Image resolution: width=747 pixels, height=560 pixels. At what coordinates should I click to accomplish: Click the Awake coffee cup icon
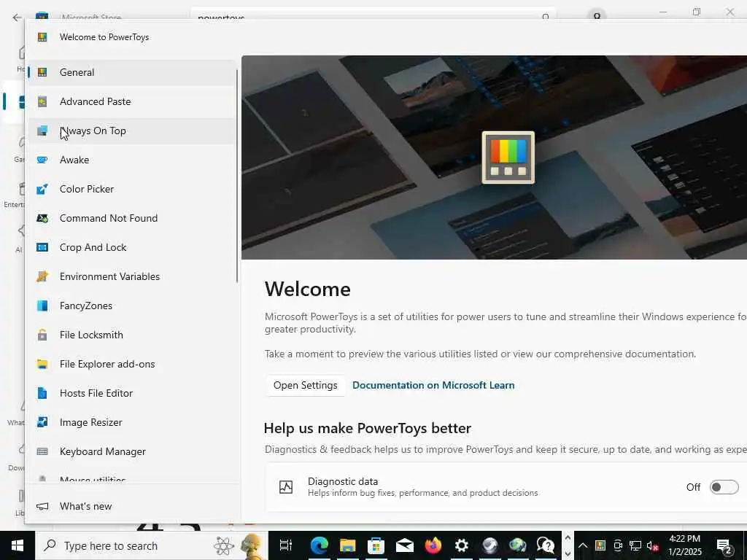pos(42,160)
